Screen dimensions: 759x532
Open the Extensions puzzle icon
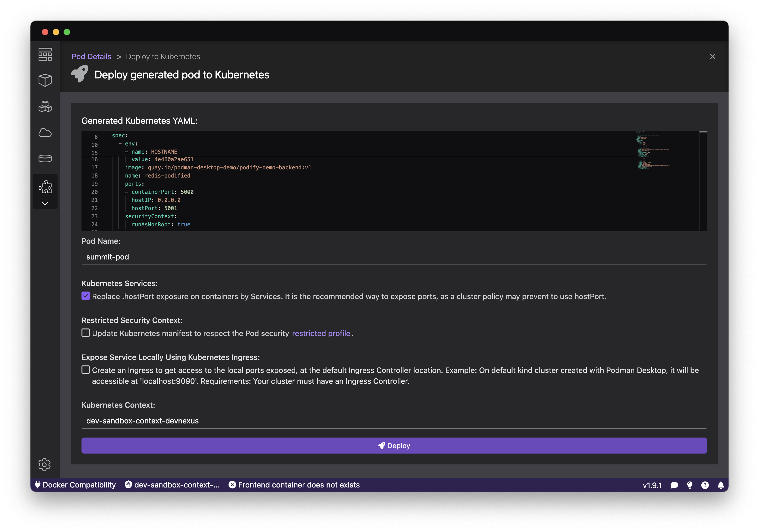pyautogui.click(x=45, y=187)
